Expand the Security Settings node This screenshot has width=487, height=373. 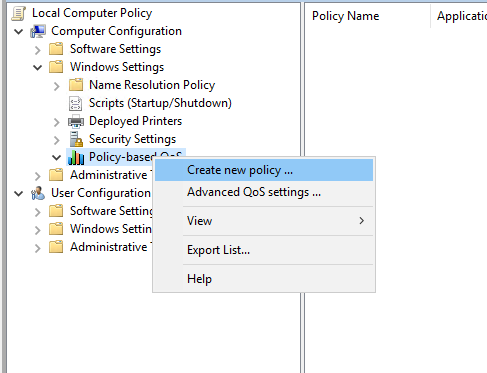(x=57, y=140)
